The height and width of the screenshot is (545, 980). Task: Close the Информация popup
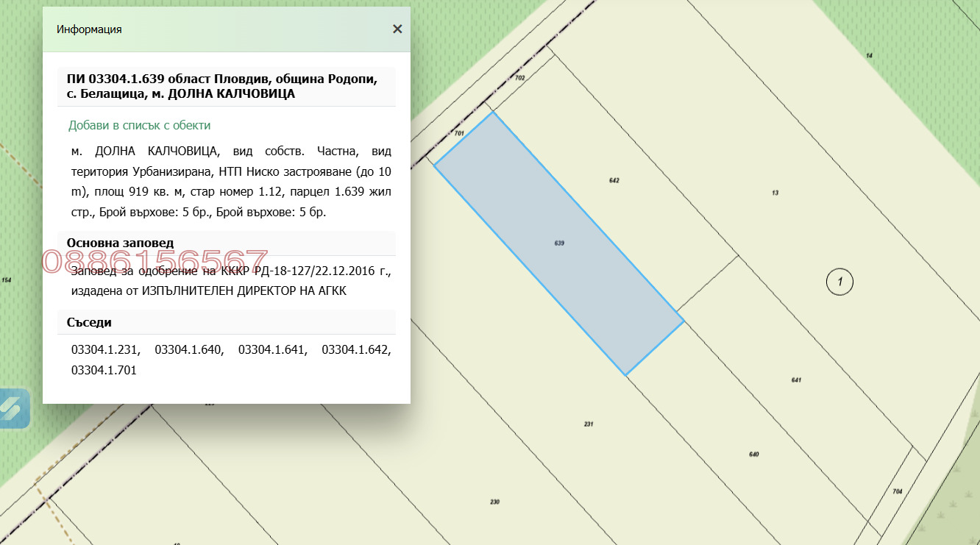pyautogui.click(x=397, y=29)
